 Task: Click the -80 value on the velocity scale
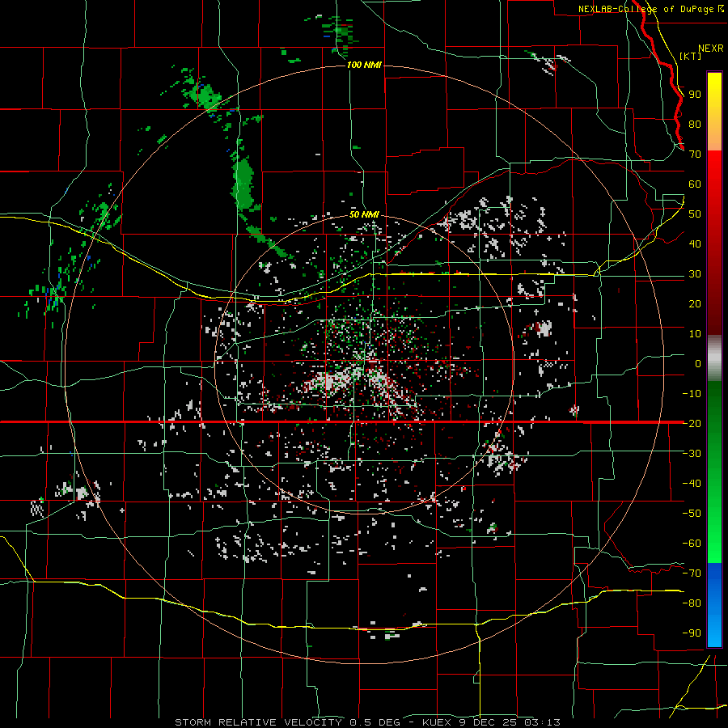tap(692, 603)
